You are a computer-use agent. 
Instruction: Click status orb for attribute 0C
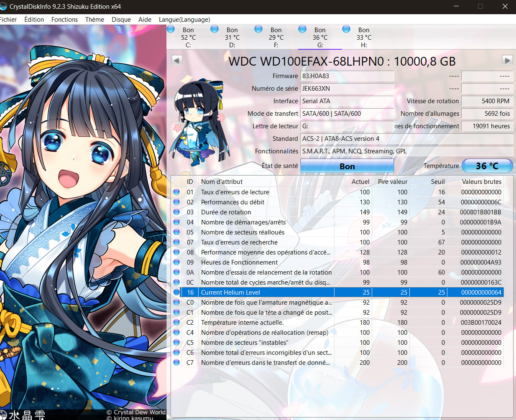click(176, 282)
